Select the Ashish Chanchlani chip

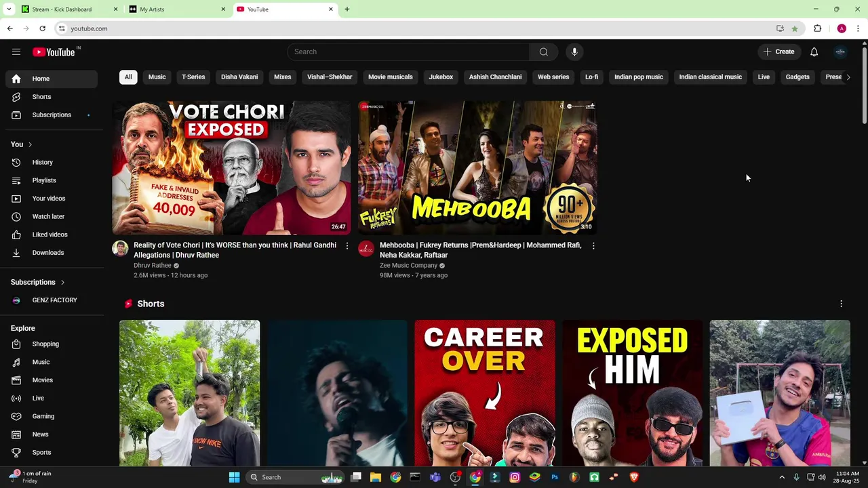[x=496, y=77]
